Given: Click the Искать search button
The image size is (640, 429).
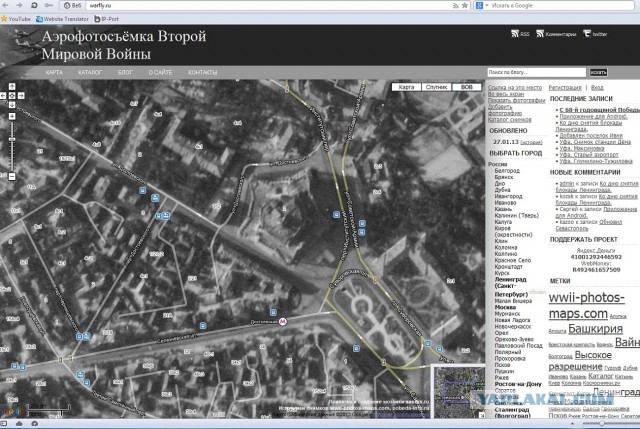Looking at the screenshot, I should [x=598, y=73].
